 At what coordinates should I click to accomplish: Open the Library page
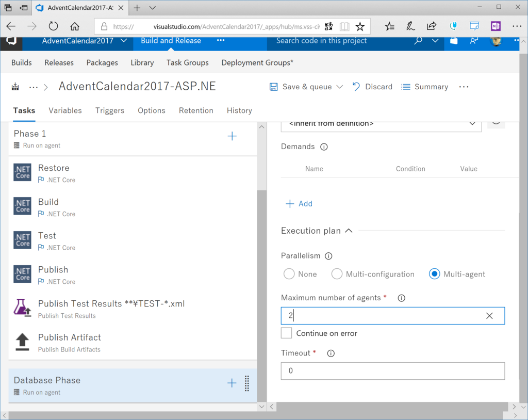pyautogui.click(x=142, y=63)
